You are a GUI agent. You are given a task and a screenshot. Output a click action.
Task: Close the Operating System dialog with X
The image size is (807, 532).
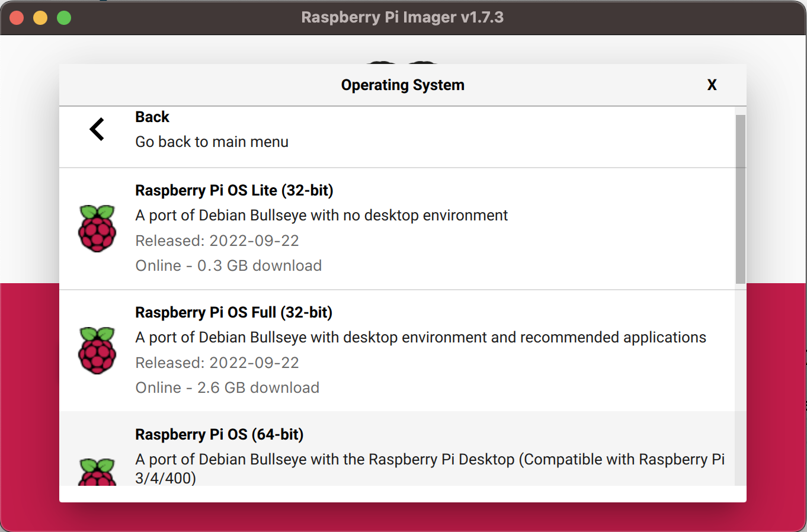[x=712, y=85]
